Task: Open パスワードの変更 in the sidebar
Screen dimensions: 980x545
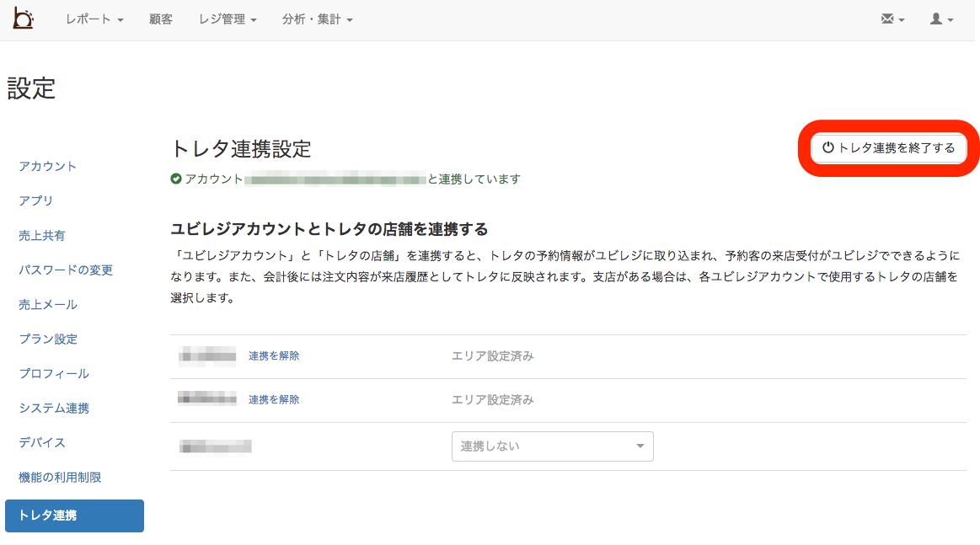Action: point(66,270)
